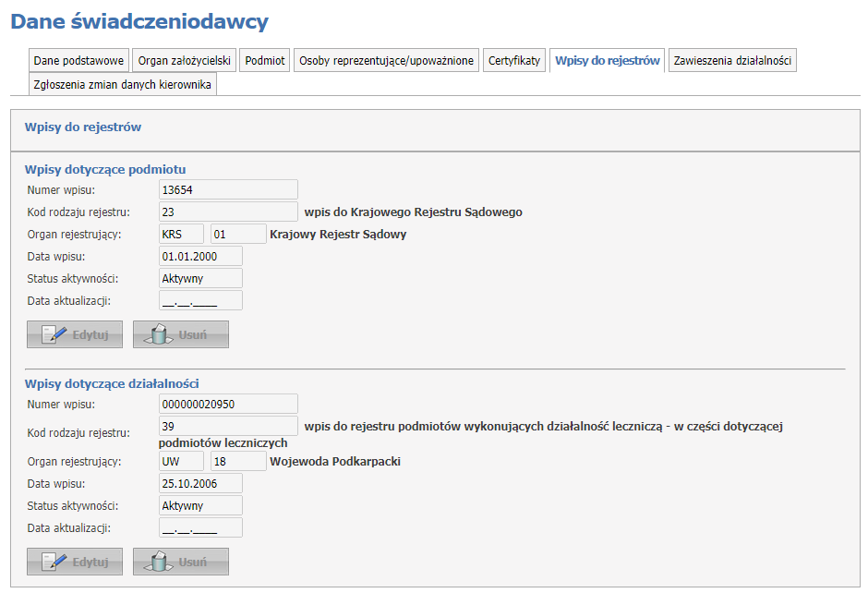Screen dimensions: 868x593
Task: Open Zawieszenia działalności tab
Action: [x=732, y=61]
